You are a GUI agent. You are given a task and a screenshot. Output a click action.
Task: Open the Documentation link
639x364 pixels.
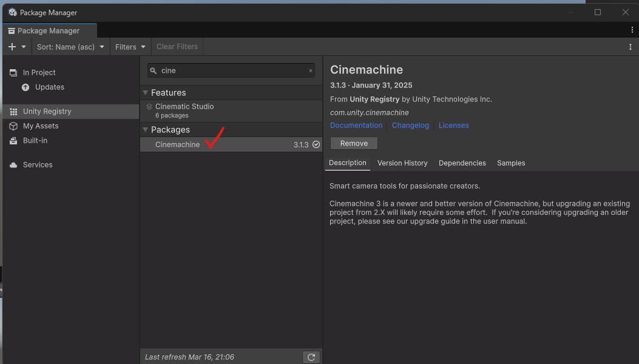point(356,126)
